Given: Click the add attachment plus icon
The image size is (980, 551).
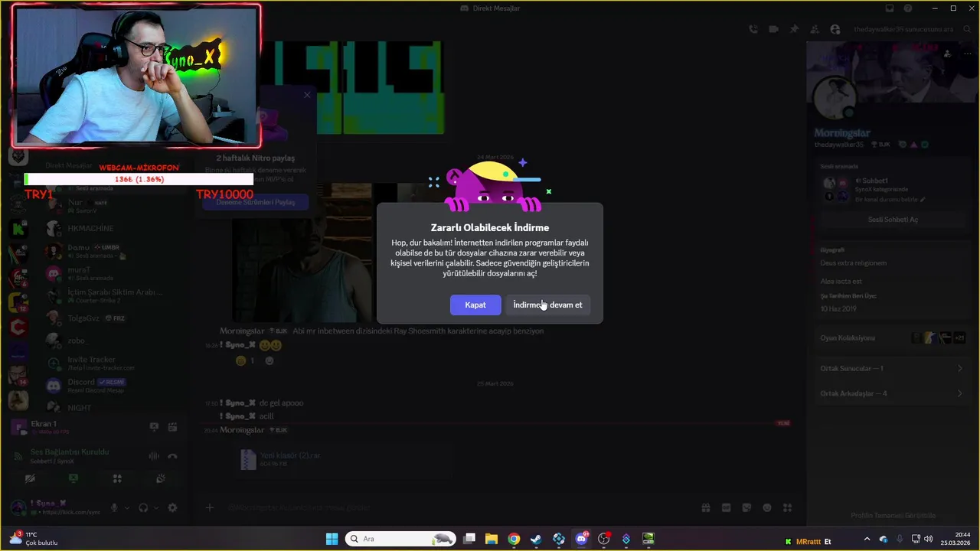Looking at the screenshot, I should (209, 507).
